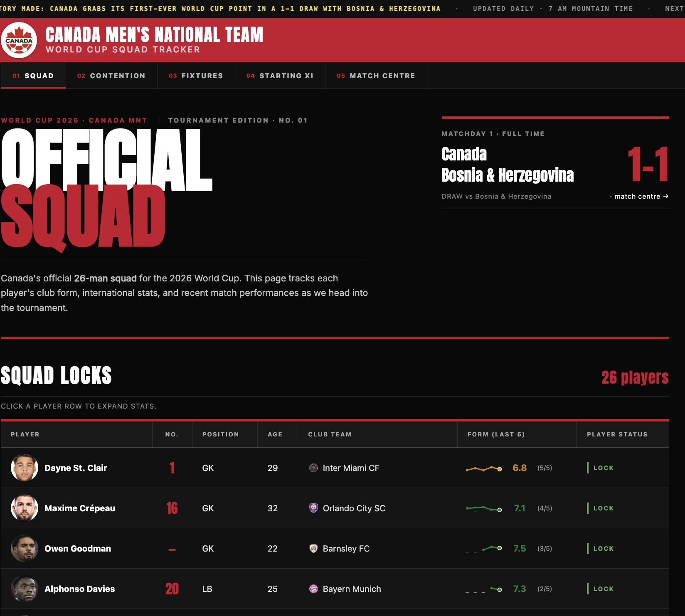Click the 26 players count
Viewport: 685px width, 616px height.
[635, 377]
